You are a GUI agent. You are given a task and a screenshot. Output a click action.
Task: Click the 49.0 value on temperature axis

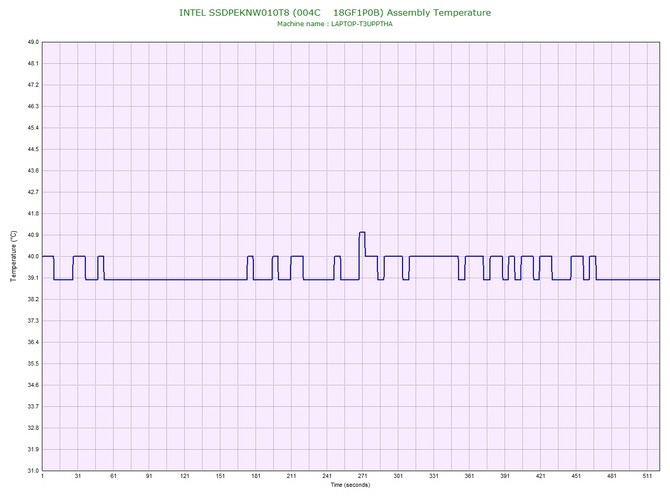tap(33, 42)
